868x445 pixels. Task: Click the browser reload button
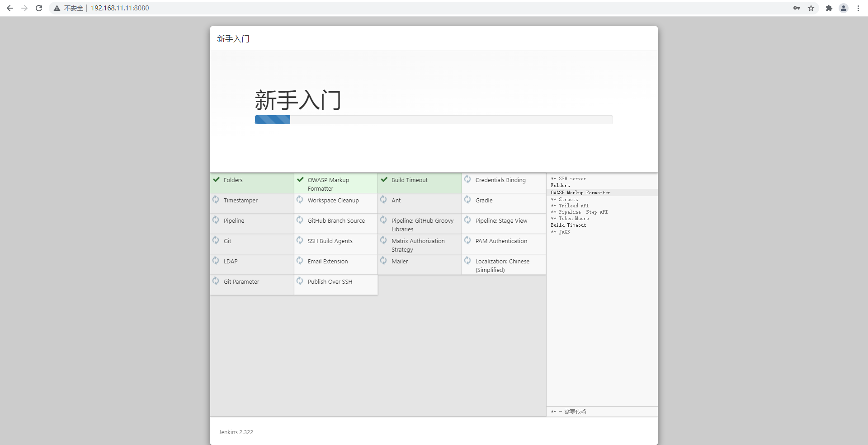click(39, 8)
